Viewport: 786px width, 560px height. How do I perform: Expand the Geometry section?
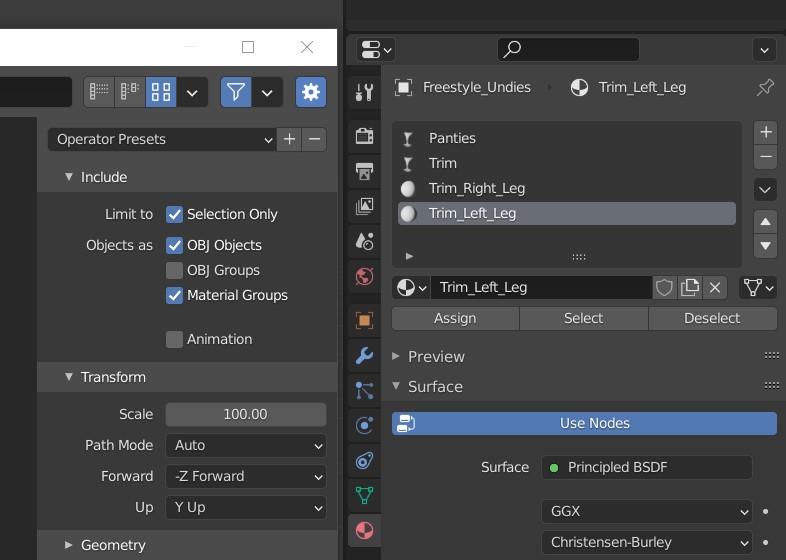(113, 545)
